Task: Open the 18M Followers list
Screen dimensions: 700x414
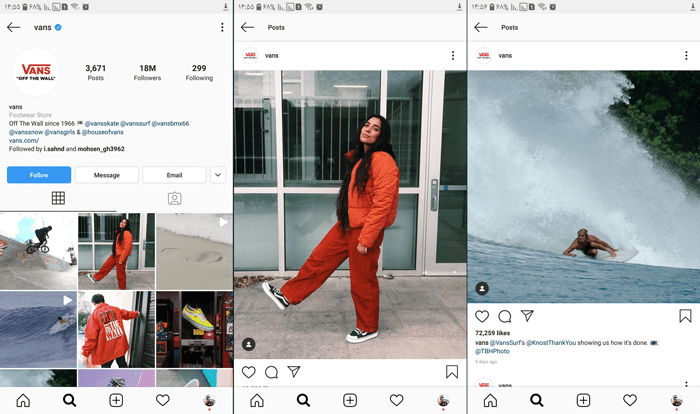Action: click(x=147, y=72)
